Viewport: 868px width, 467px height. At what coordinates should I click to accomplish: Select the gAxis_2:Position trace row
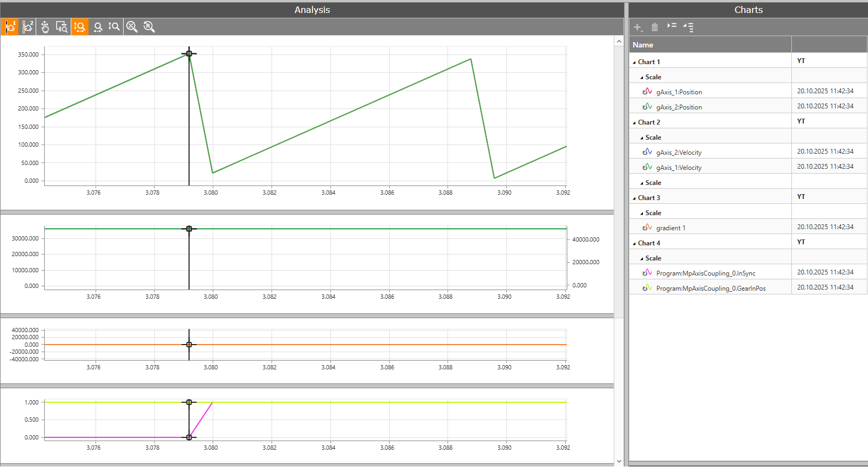[x=748, y=106]
